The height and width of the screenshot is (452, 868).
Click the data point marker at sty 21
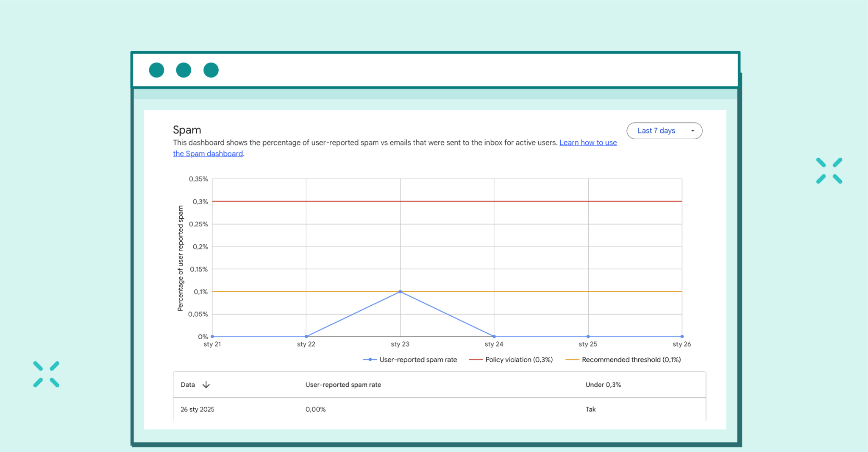212,337
